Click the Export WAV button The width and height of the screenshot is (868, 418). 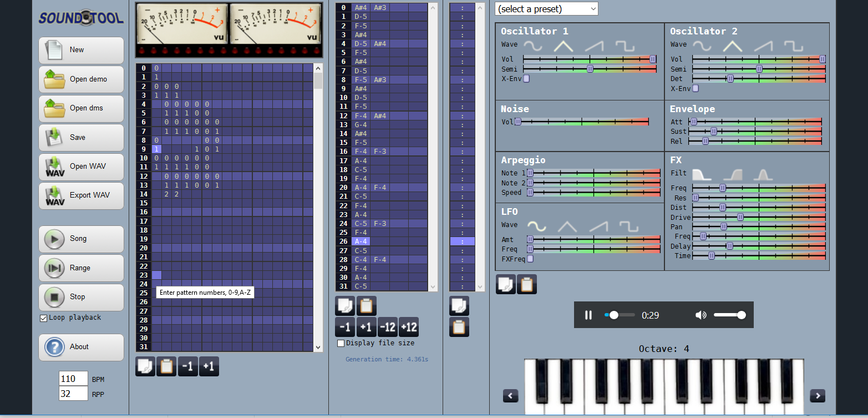[81, 195]
